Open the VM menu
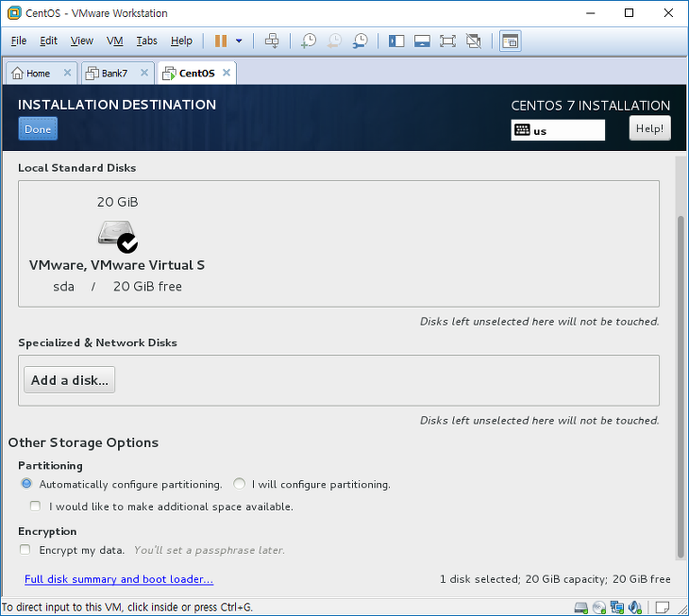 pos(115,41)
